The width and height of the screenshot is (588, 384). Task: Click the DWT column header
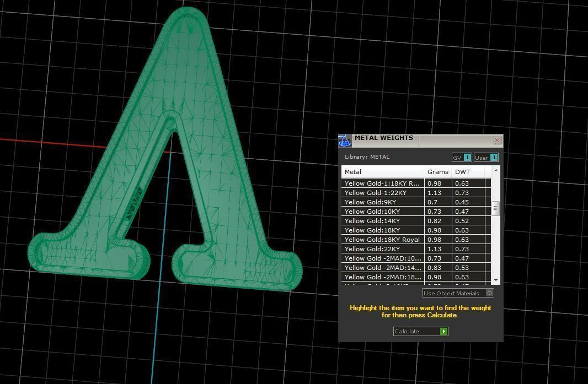coord(469,171)
